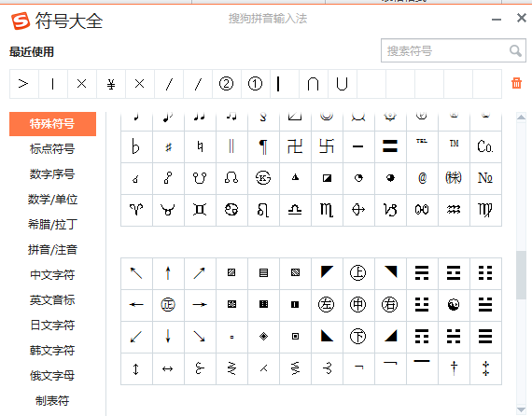This screenshot has height=416, width=532.
Task: Reuse the recent > symbol
Action: click(x=23, y=84)
